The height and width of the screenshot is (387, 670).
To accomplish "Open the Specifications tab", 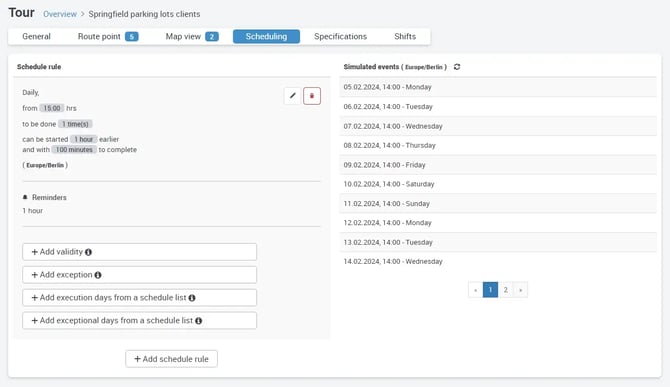I will (341, 37).
